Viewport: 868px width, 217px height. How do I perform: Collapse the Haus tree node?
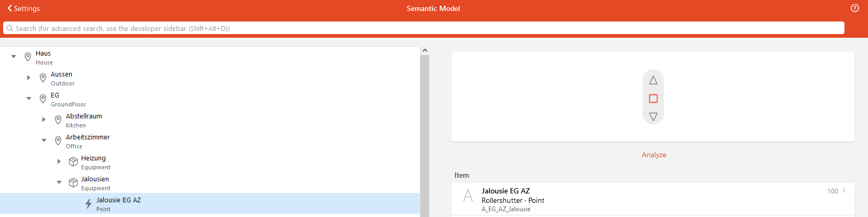[x=14, y=57]
